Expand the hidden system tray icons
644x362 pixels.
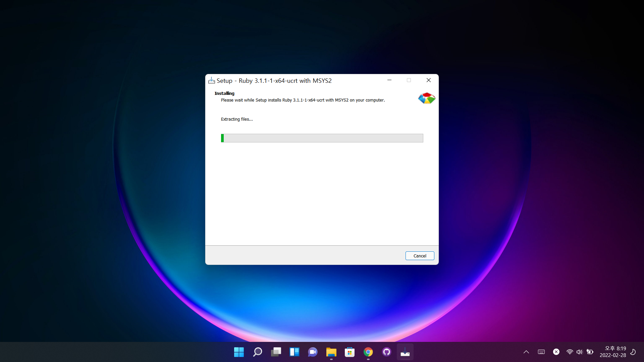(x=526, y=352)
